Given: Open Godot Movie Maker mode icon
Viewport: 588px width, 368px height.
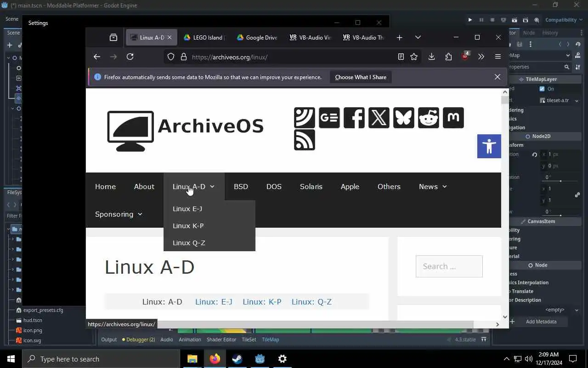Looking at the screenshot, I should tap(536, 20).
